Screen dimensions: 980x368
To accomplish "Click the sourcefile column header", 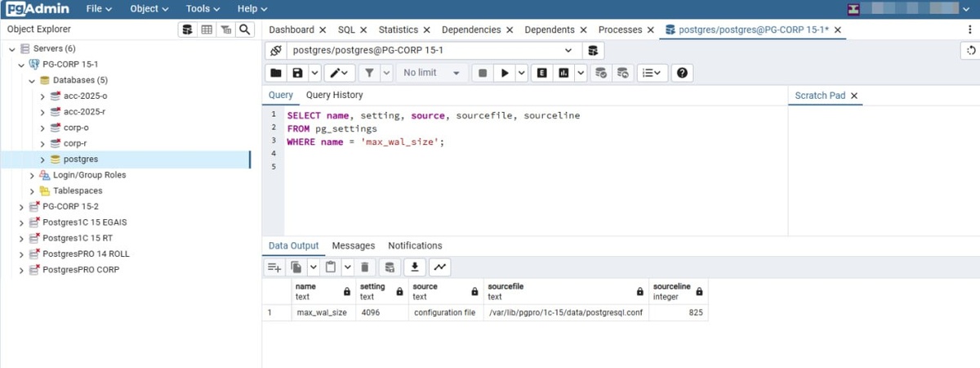I will coord(564,292).
